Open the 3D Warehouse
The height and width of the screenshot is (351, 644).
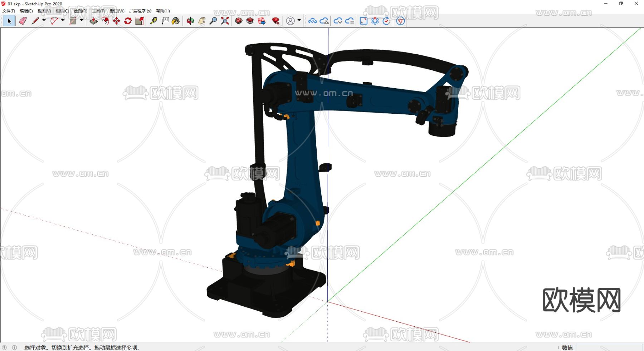coord(239,21)
